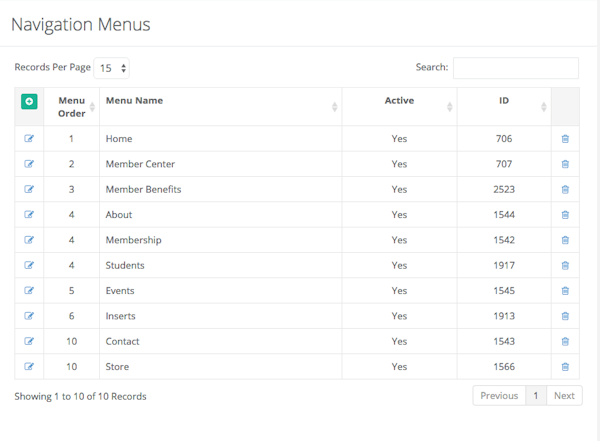The height and width of the screenshot is (441, 600).
Task: Edit the Member Center menu row
Action: 29,164
